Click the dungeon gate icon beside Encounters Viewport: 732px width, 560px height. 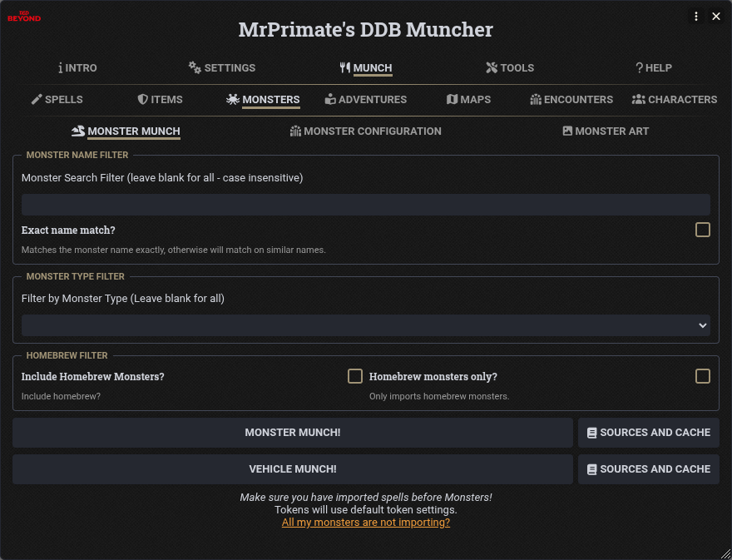click(536, 99)
